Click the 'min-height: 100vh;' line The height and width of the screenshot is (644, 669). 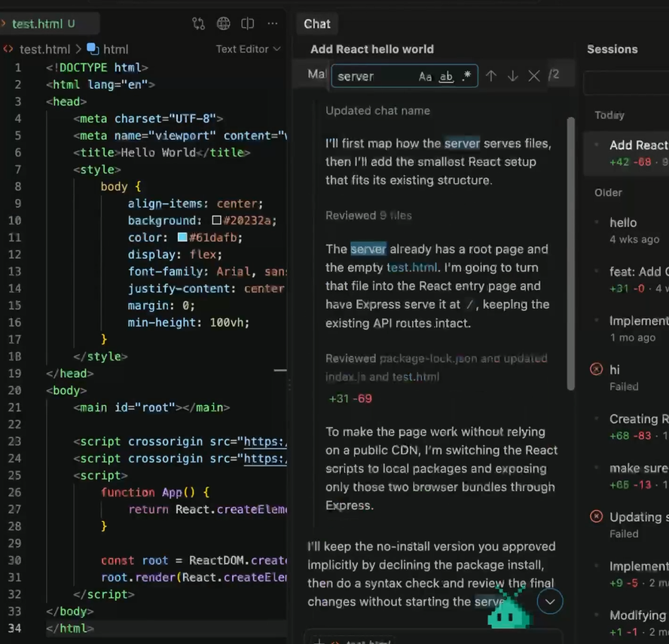coord(188,322)
